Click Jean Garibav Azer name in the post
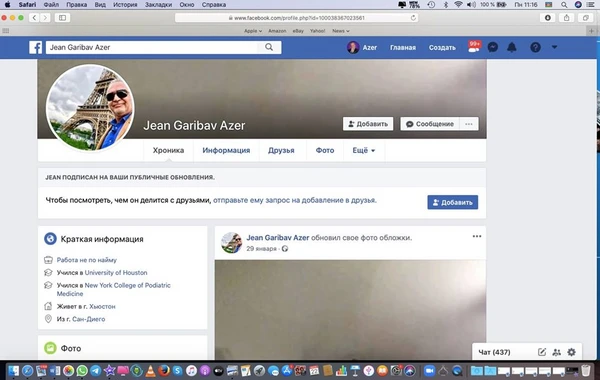 [278, 238]
